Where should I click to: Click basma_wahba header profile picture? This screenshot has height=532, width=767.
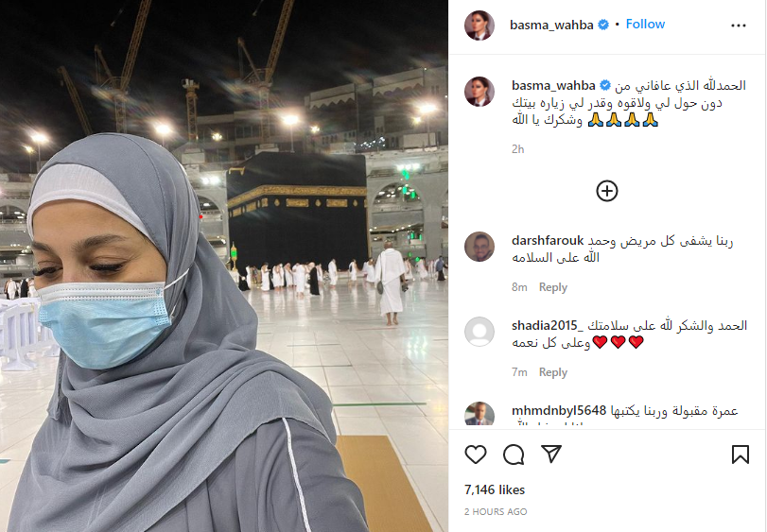point(479,25)
